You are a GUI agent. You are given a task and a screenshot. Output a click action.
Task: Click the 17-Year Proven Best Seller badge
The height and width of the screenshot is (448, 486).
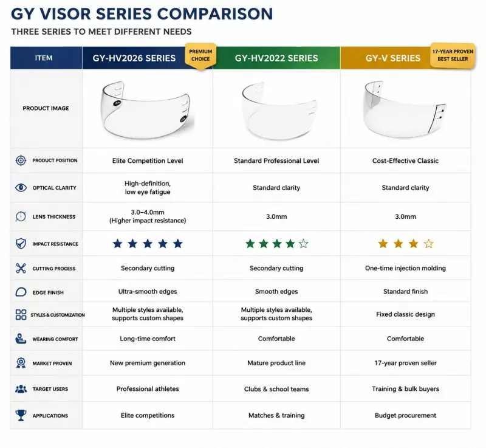point(453,55)
